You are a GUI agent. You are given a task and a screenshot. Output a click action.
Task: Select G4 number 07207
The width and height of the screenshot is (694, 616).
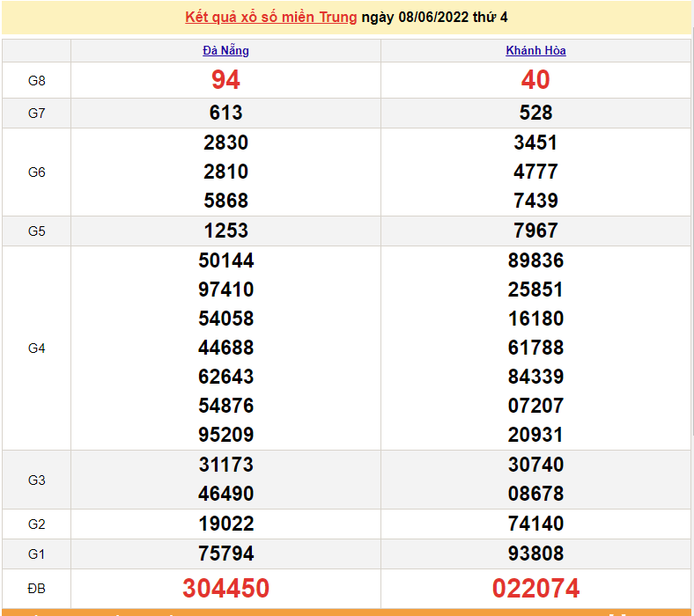[535, 406]
